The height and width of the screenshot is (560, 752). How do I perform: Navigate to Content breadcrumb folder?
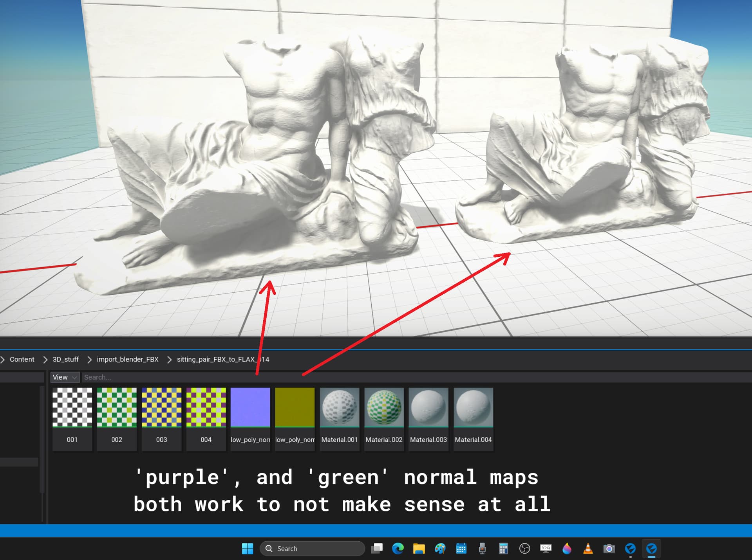point(22,359)
